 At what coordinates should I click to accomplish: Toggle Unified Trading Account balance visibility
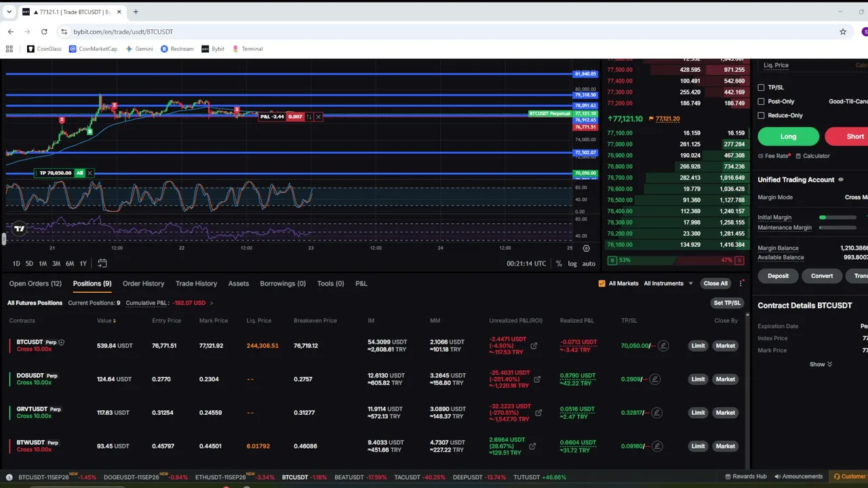pyautogui.click(x=841, y=180)
